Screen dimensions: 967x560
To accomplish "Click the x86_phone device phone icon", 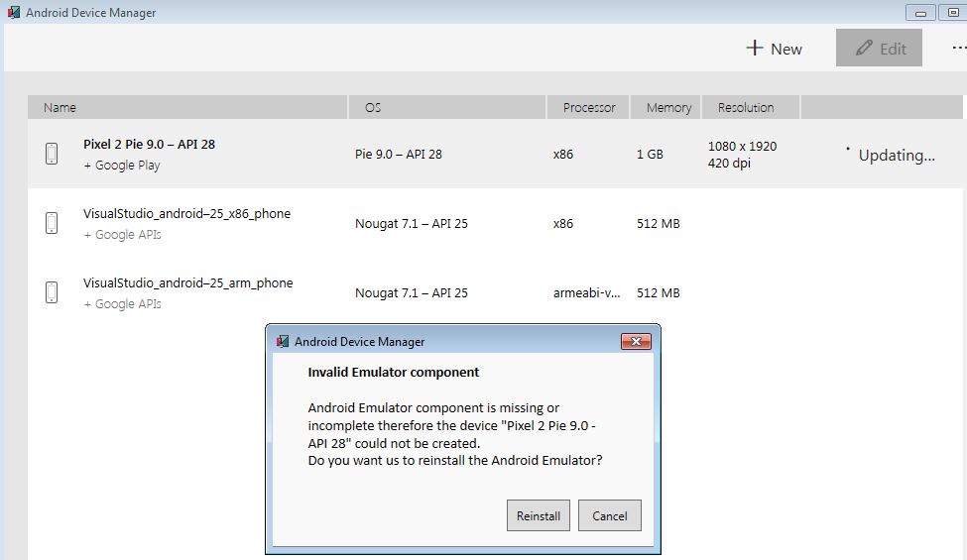I will 52,223.
